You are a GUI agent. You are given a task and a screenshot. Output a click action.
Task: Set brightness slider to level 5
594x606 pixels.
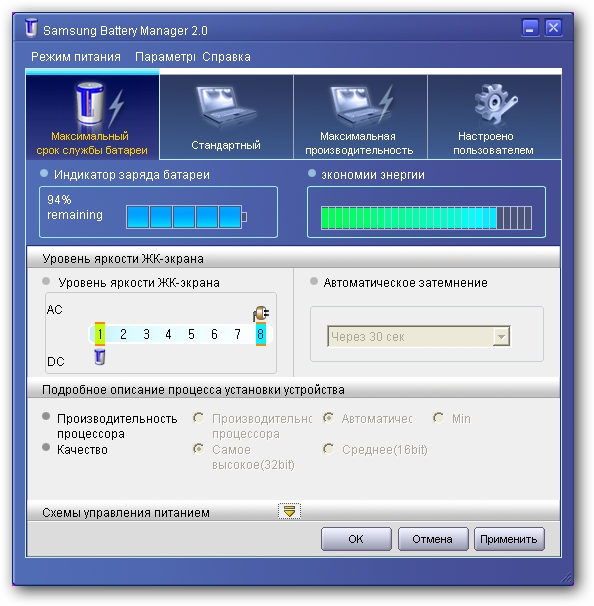coord(191,334)
